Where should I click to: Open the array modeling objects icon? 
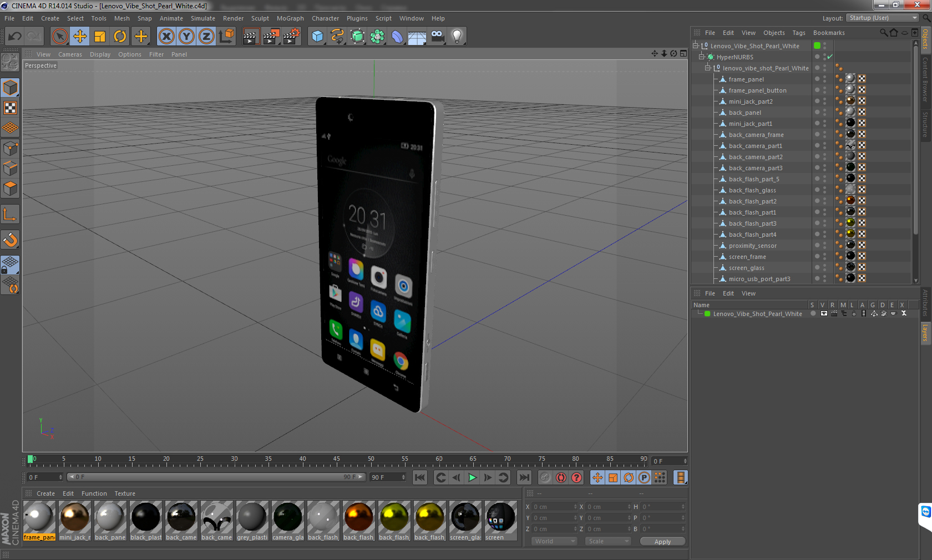pos(377,37)
